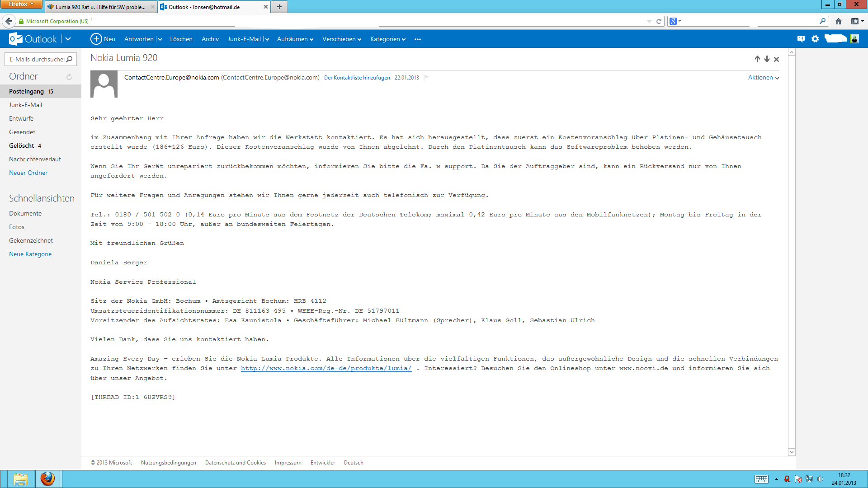Open the Junk-E-Mail folder
Image resolution: width=868 pixels, height=488 pixels.
click(x=25, y=105)
